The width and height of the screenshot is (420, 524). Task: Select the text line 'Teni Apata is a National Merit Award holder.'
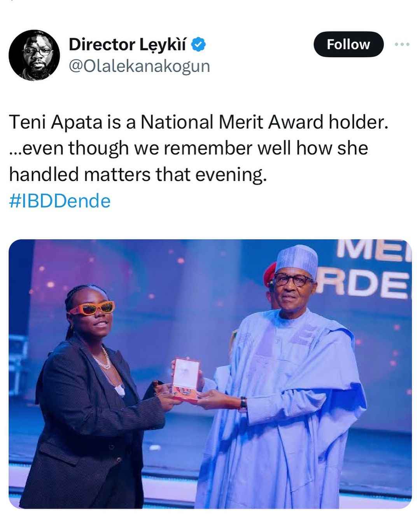tap(198, 122)
